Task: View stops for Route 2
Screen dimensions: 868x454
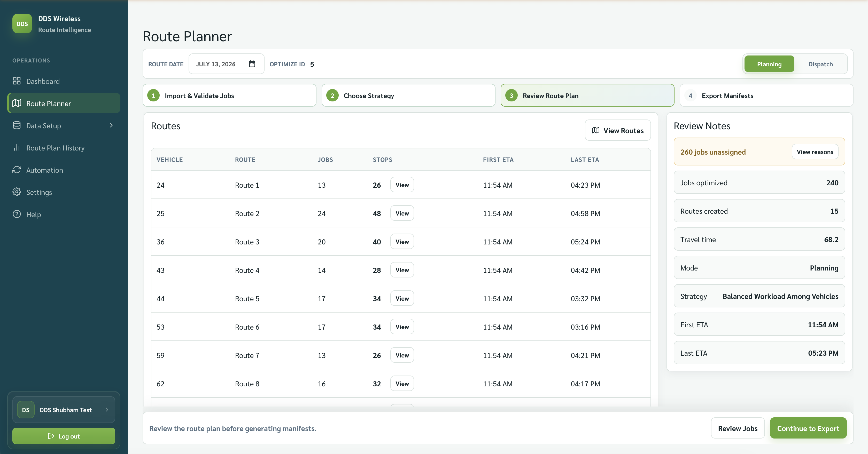Action: (x=402, y=213)
